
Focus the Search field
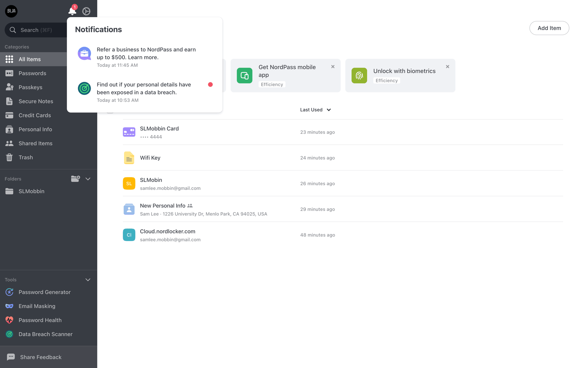[36, 30]
